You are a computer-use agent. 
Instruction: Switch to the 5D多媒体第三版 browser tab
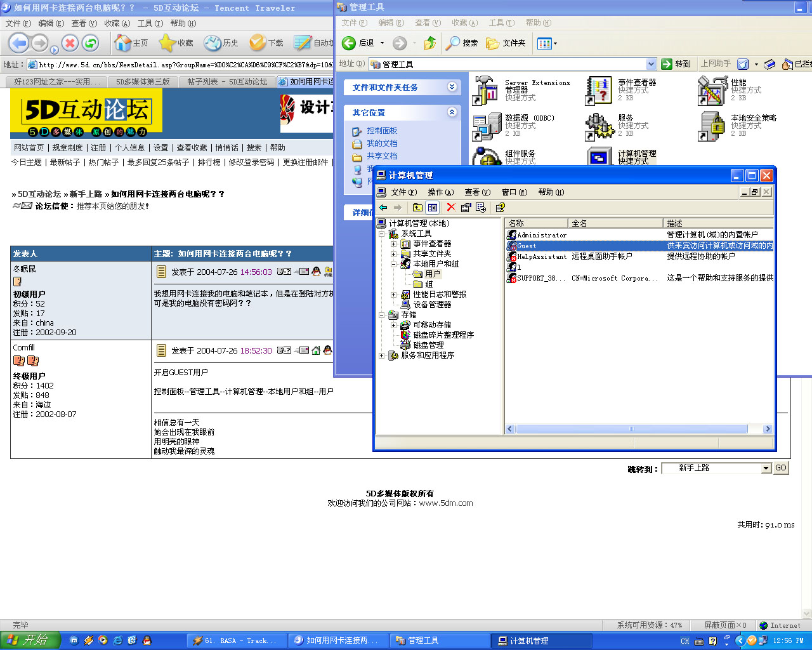[x=143, y=81]
